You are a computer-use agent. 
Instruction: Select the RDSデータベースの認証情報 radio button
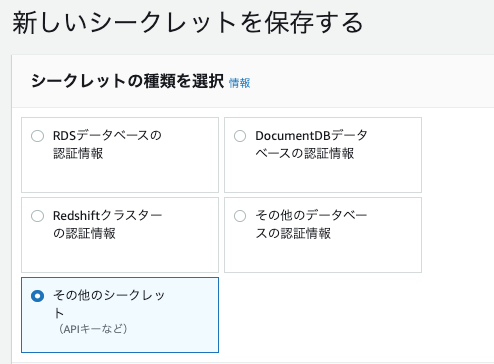(37, 136)
